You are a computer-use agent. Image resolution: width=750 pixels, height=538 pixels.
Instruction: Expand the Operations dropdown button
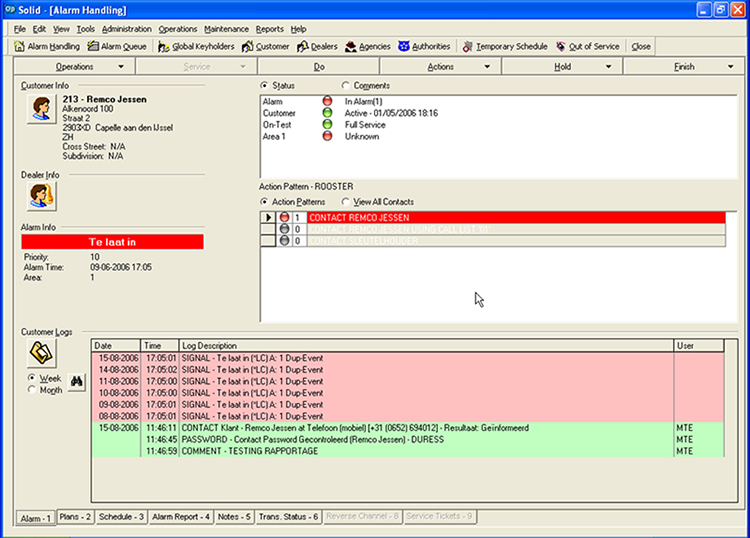coord(74,67)
